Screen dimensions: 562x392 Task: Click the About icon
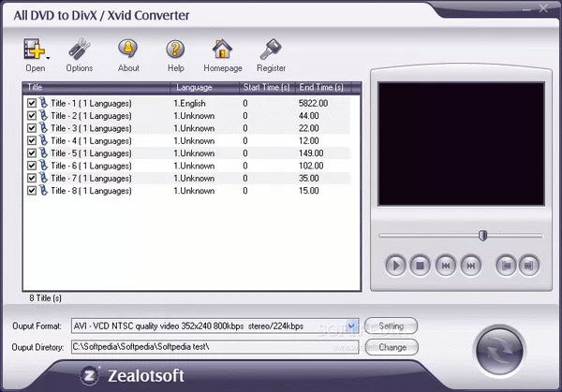coord(128,49)
